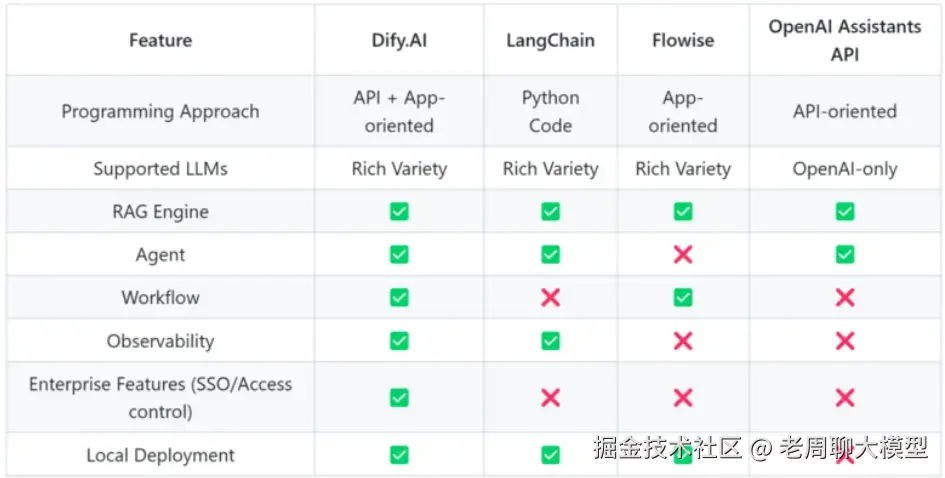Click Flowise Enterprise Features red cross
The width and height of the screenshot is (945, 478).
(683, 398)
